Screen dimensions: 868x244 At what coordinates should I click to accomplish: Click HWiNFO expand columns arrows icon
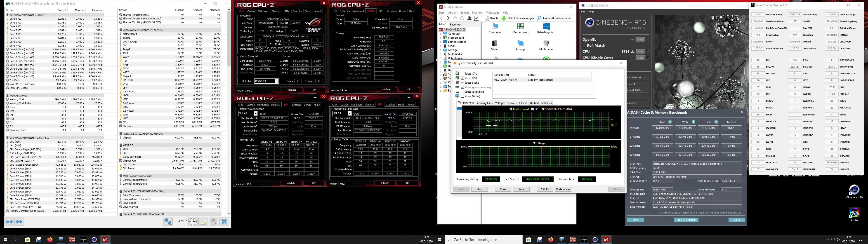point(9,221)
